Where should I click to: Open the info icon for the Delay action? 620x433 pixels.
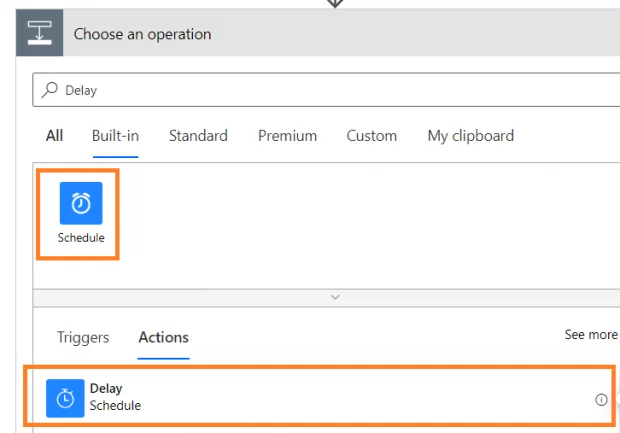601,399
